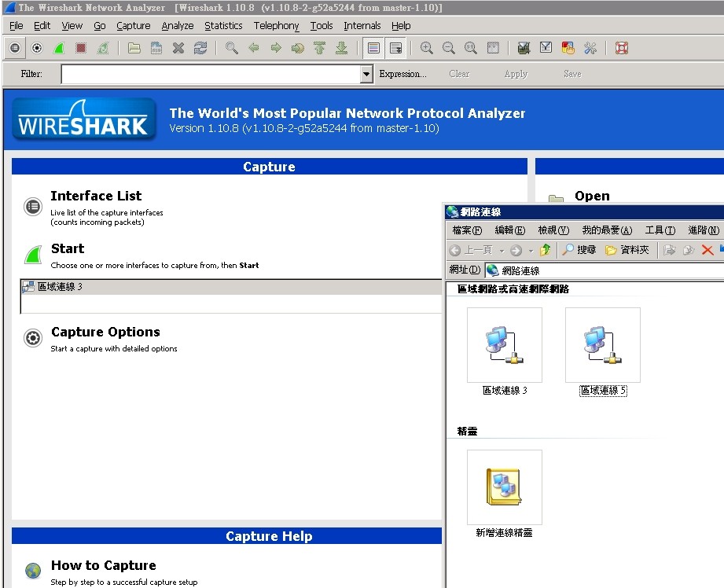Click 資料夾 folders button in network connections window
Viewport: 724px width, 588px height.
click(x=627, y=250)
